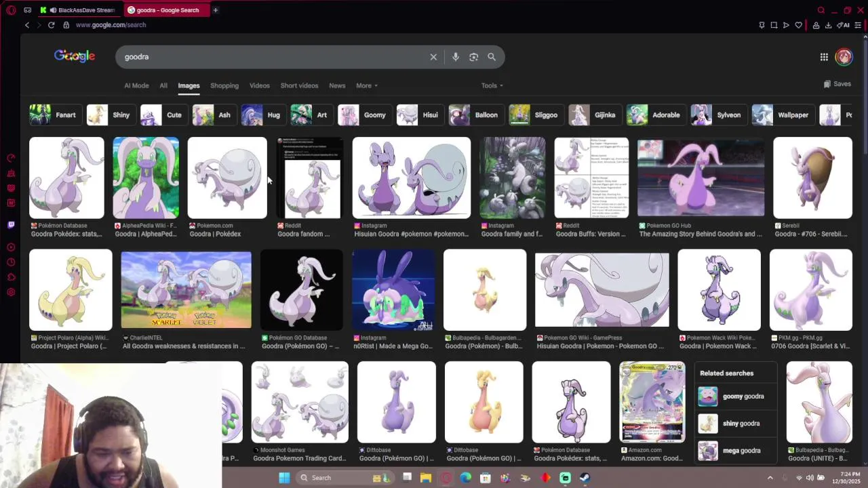
Task: Filter images by Sylveon chip
Action: coord(717,115)
